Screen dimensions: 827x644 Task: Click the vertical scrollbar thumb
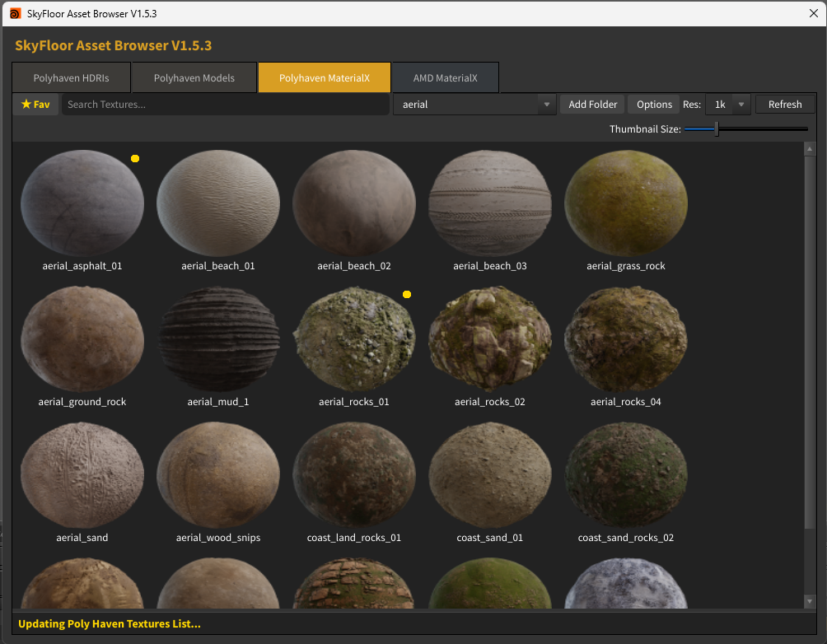(810, 341)
